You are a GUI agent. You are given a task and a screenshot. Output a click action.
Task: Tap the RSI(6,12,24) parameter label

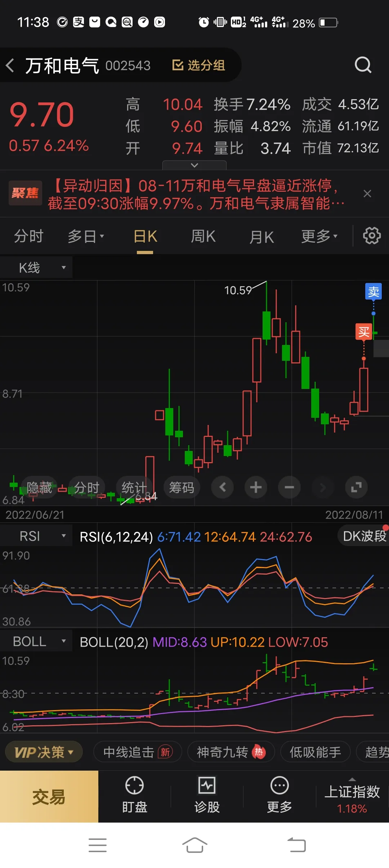(x=116, y=537)
